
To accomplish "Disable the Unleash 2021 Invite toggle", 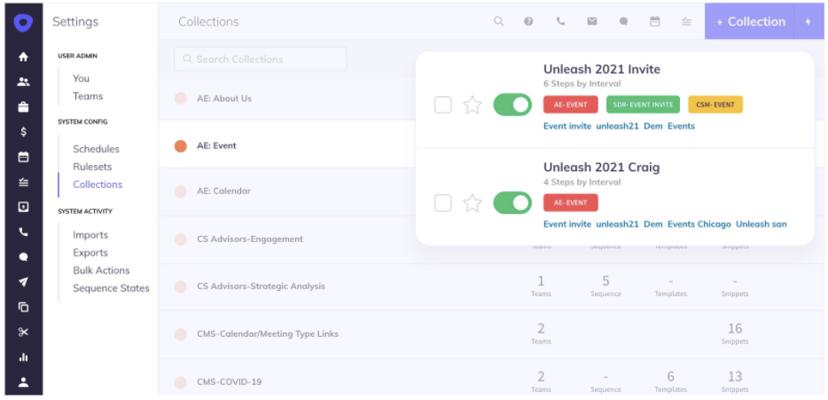I will click(x=512, y=105).
